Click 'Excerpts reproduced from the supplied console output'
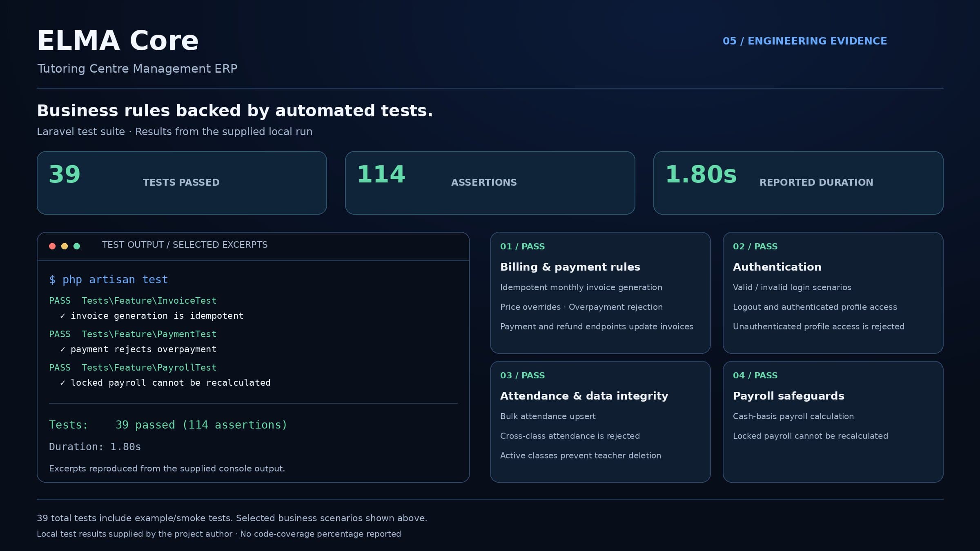Image resolution: width=980 pixels, height=551 pixels. (x=167, y=469)
